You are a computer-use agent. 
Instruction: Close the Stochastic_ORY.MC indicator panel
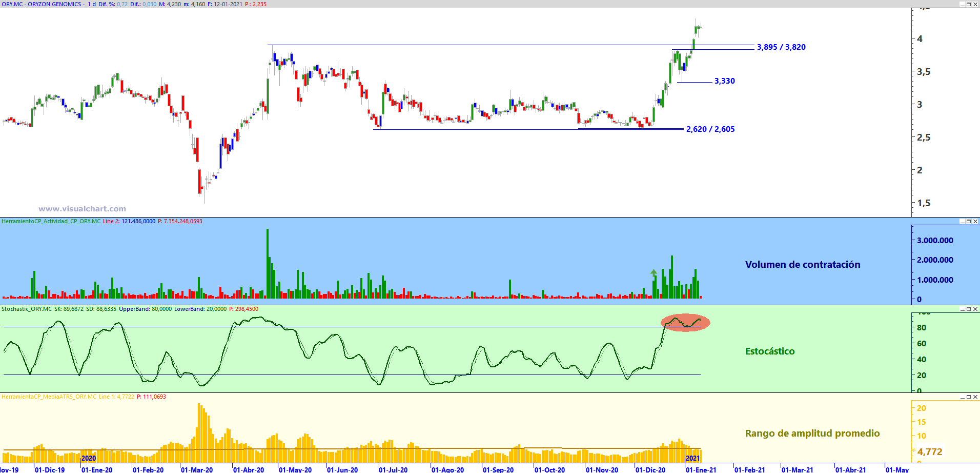(975, 309)
